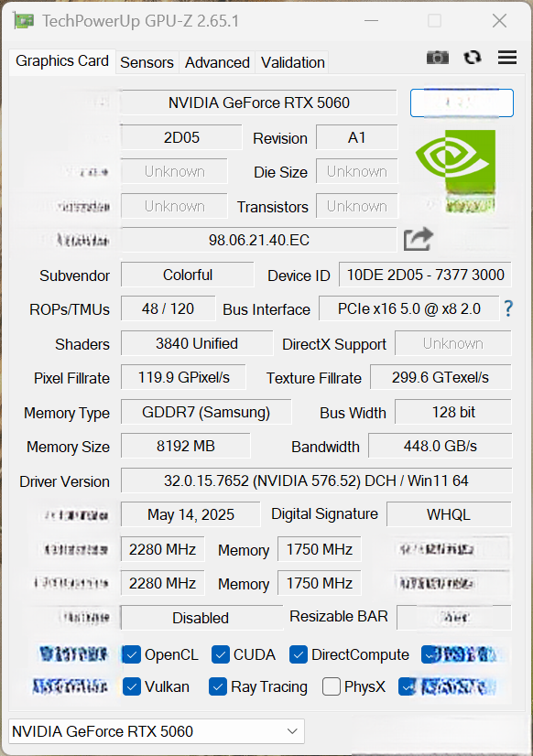Minimize the GPU-Z window
This screenshot has height=756, width=533.
[371, 21]
